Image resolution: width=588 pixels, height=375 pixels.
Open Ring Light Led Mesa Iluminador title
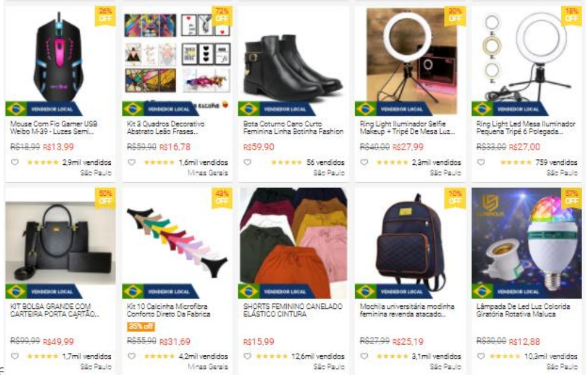[x=526, y=127]
